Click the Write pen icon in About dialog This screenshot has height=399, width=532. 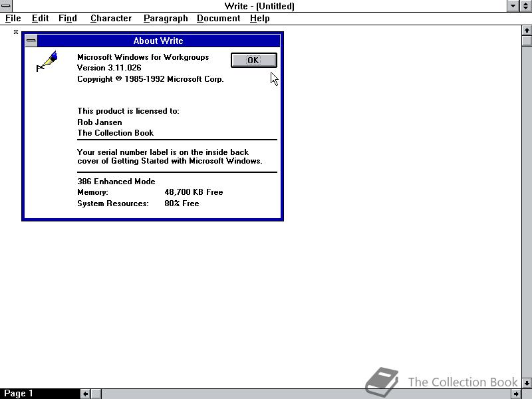47,61
